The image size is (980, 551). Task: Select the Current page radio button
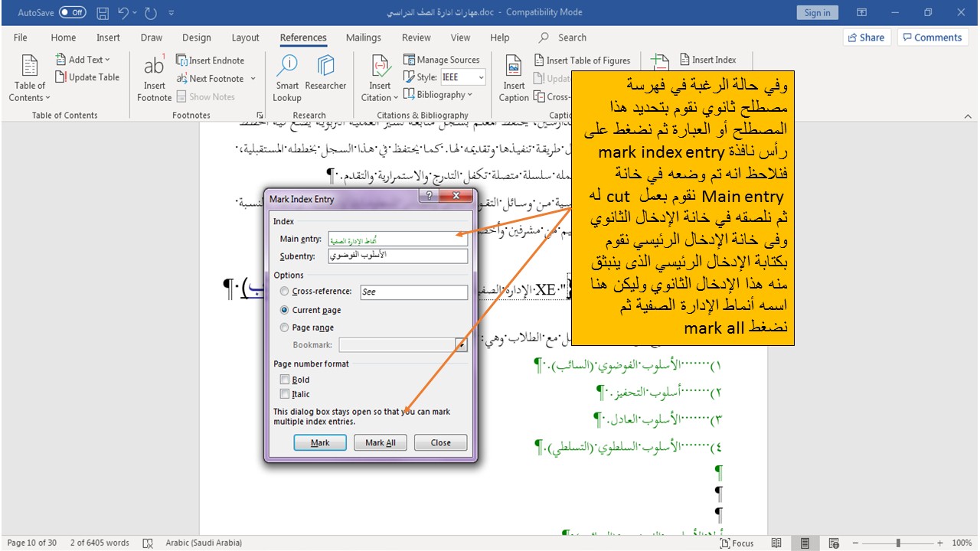[x=285, y=310]
